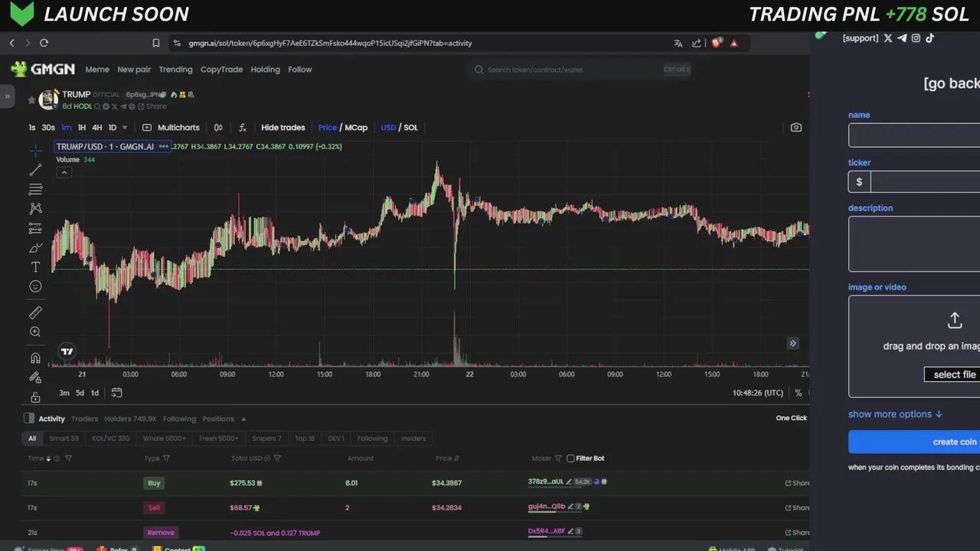Open the Trending menu in GMGN
The image size is (980, 551).
point(175,70)
